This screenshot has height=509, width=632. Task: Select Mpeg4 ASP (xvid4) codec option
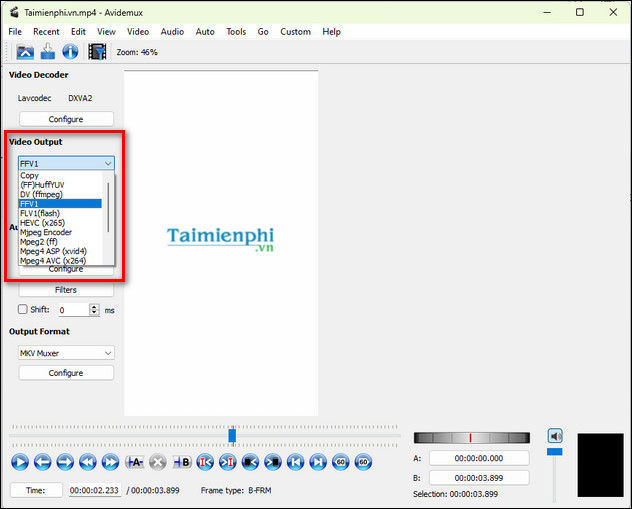[60, 251]
